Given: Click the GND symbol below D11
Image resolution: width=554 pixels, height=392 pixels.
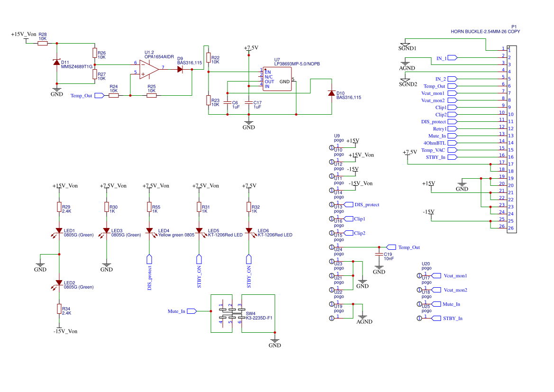Looking at the screenshot, I should (56, 91).
